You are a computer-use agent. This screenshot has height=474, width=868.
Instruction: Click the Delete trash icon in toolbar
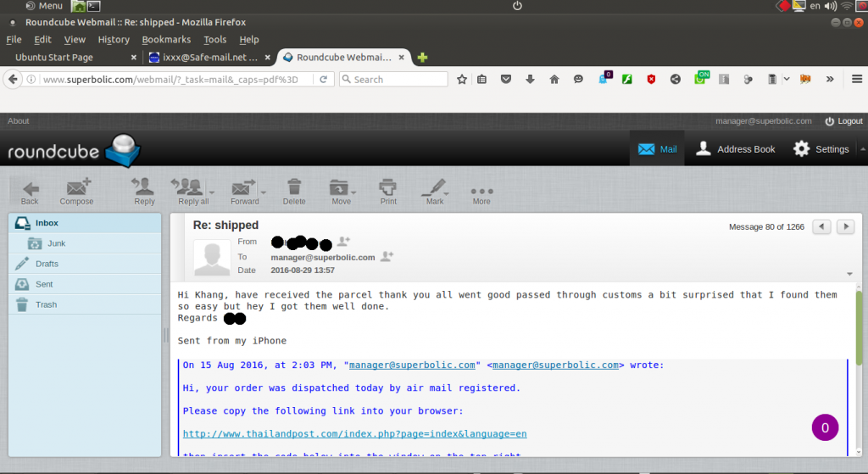294,188
